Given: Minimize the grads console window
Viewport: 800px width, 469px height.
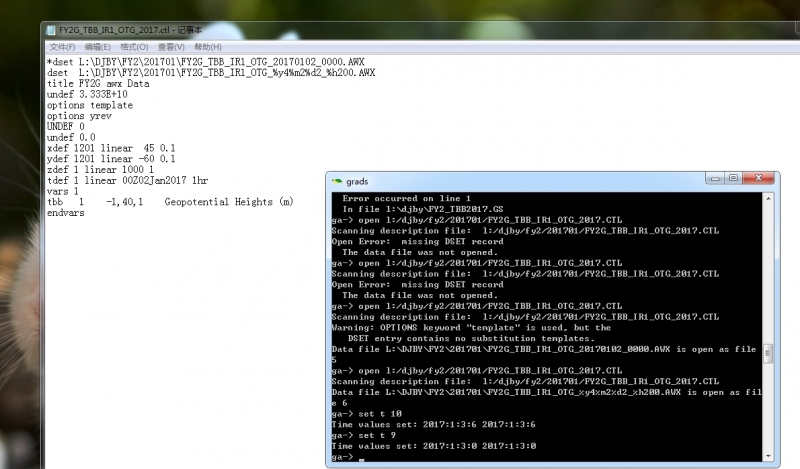Looking at the screenshot, I should point(712,179).
